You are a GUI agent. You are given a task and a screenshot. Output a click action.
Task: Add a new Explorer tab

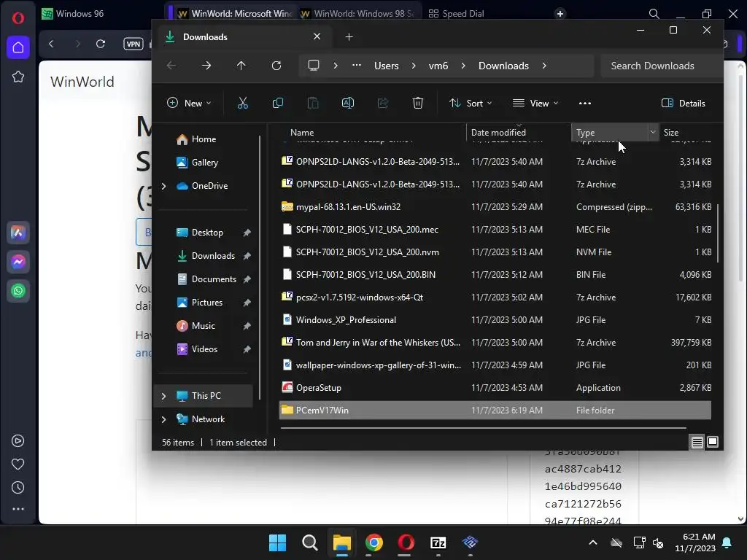point(349,36)
